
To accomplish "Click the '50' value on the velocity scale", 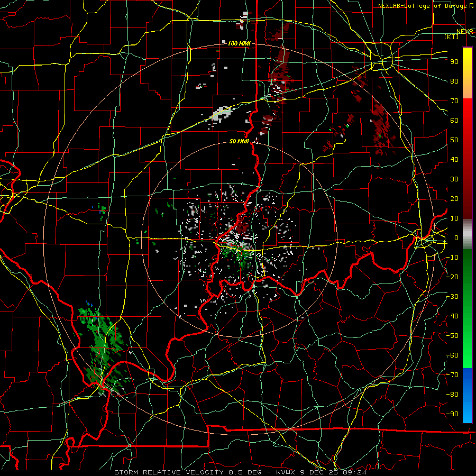I will coord(454,140).
